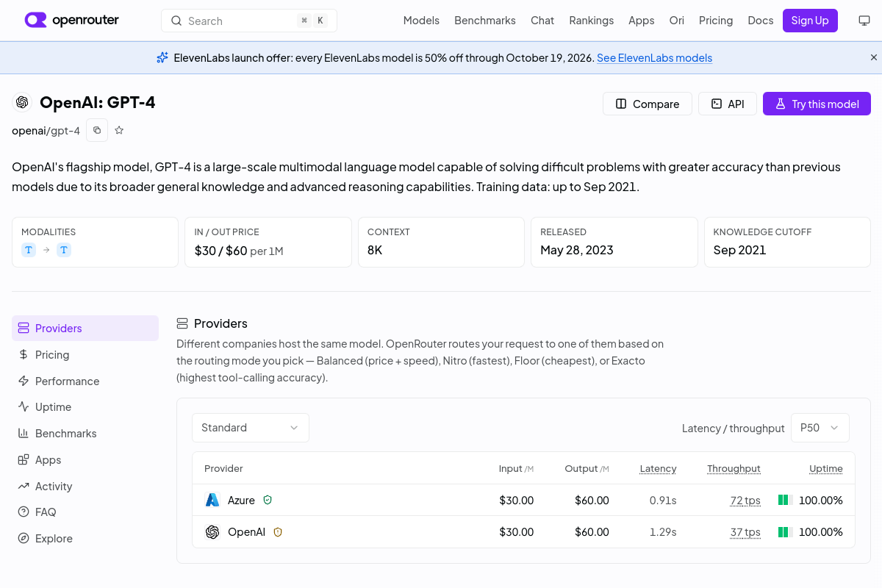Image resolution: width=882 pixels, height=588 pixels.
Task: Open the Standard routing mode dropdown
Action: [x=251, y=428]
